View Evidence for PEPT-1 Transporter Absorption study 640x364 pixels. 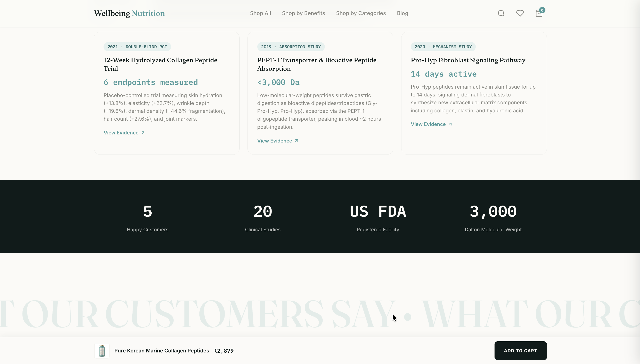point(278,141)
